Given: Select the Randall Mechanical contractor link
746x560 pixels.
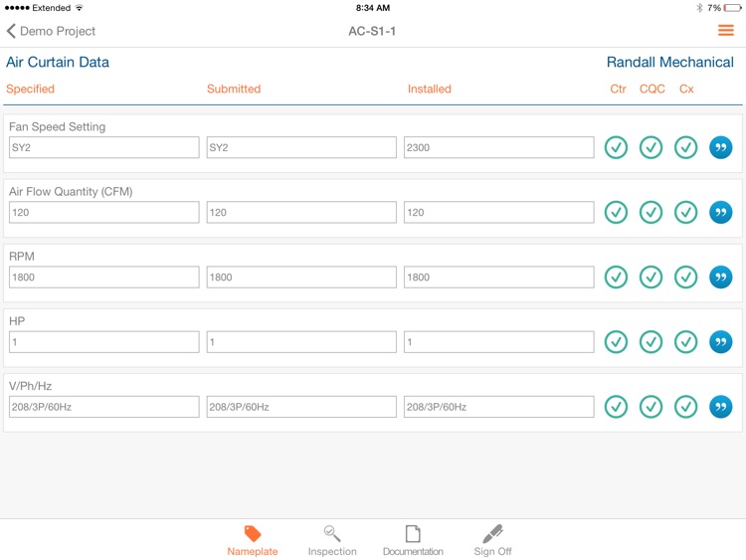Looking at the screenshot, I should pos(669,62).
